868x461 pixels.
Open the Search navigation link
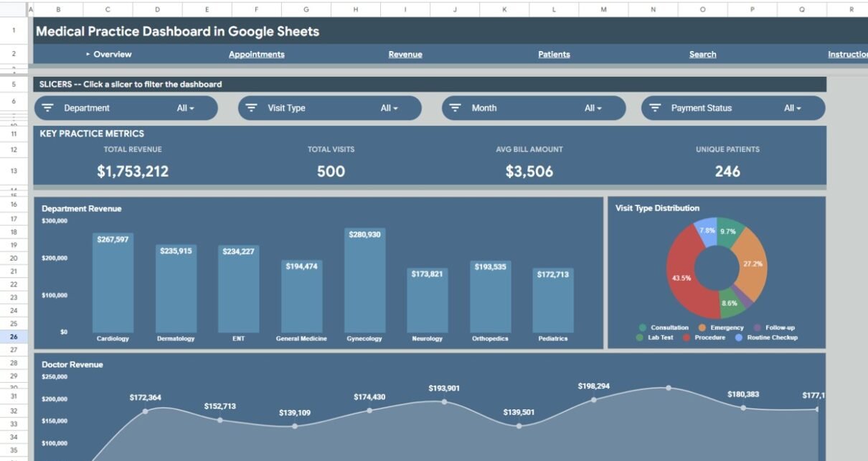(702, 55)
